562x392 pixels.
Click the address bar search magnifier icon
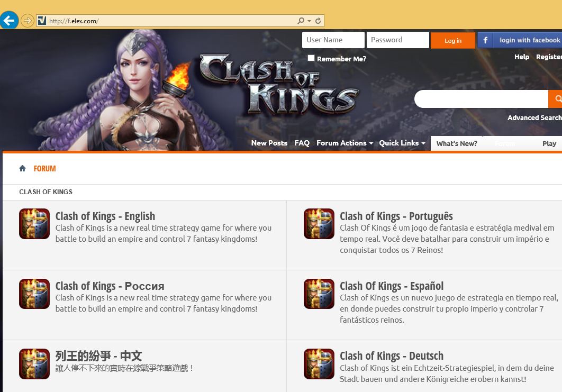301,21
